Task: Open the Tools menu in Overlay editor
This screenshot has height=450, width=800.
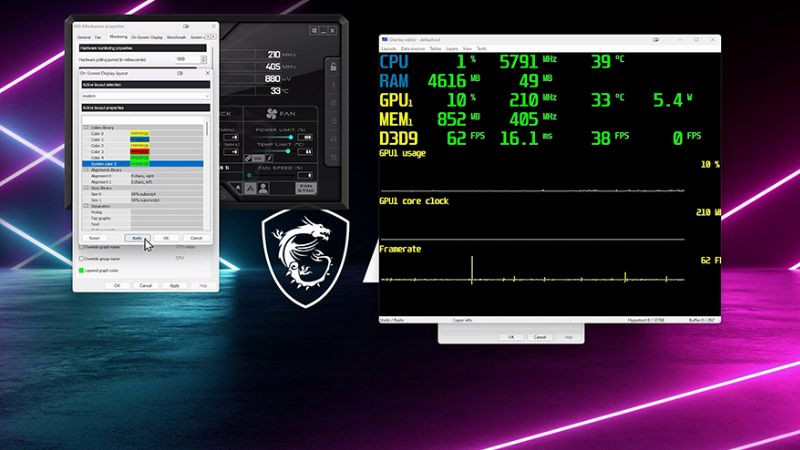Action: pos(481,48)
